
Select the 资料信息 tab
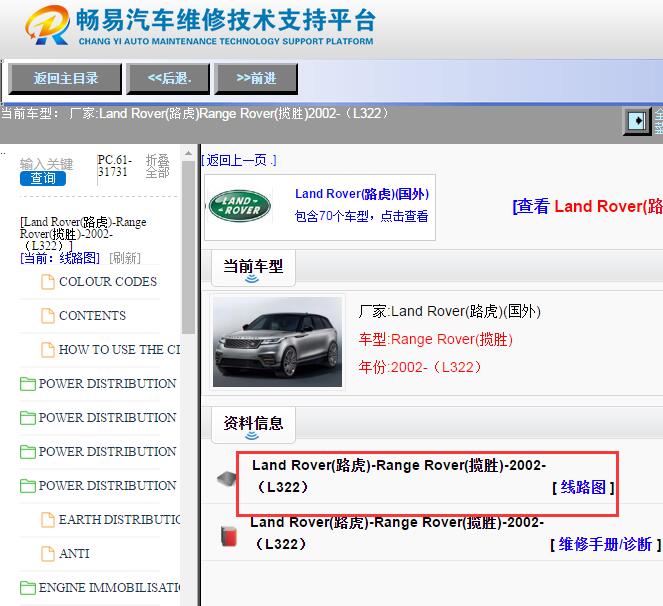pyautogui.click(x=253, y=425)
